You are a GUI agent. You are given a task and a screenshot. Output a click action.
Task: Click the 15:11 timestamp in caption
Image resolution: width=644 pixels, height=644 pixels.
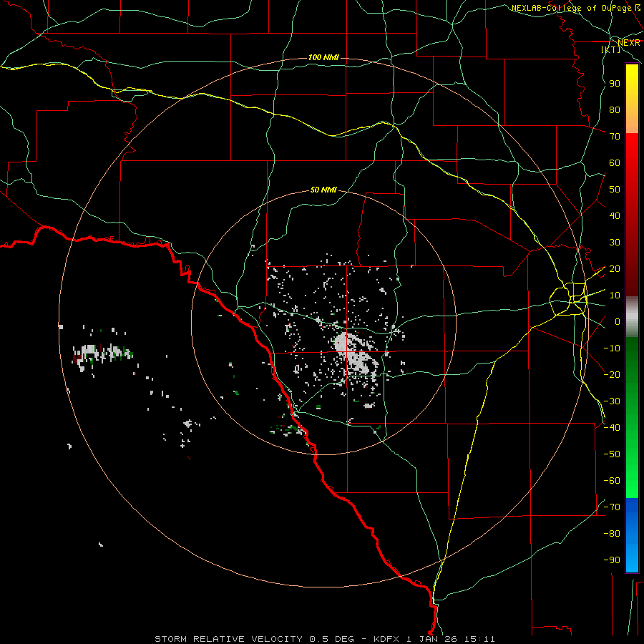click(x=480, y=639)
